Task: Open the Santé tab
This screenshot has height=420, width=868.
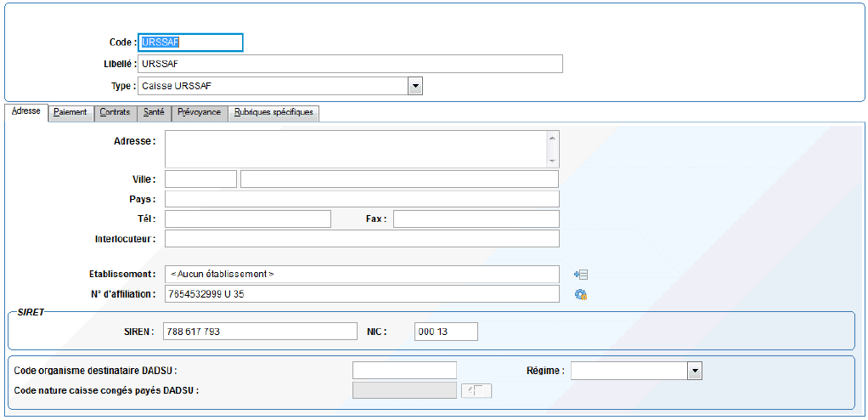Action: pos(154,112)
